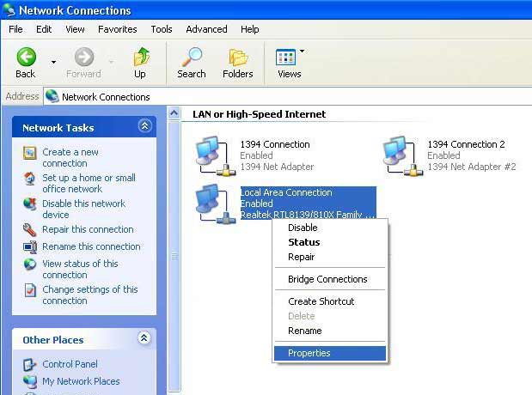Open the Tools menu
This screenshot has width=532, height=395.
[162, 29]
